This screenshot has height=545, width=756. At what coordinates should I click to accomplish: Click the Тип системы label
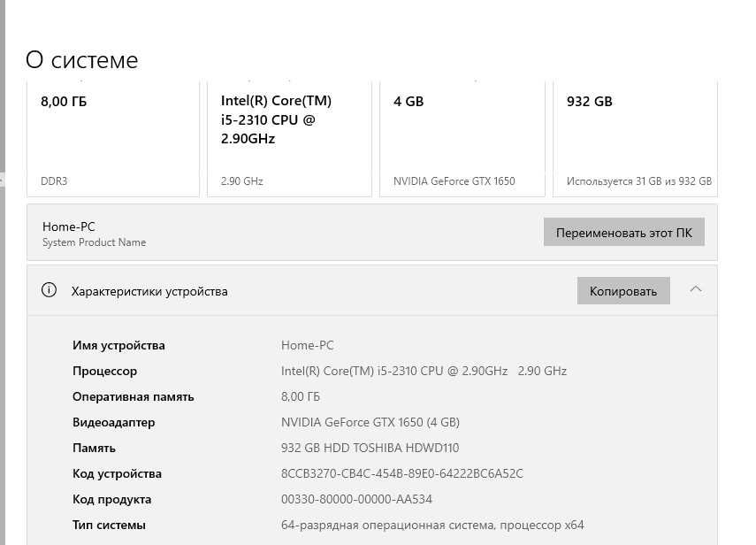[x=109, y=525]
